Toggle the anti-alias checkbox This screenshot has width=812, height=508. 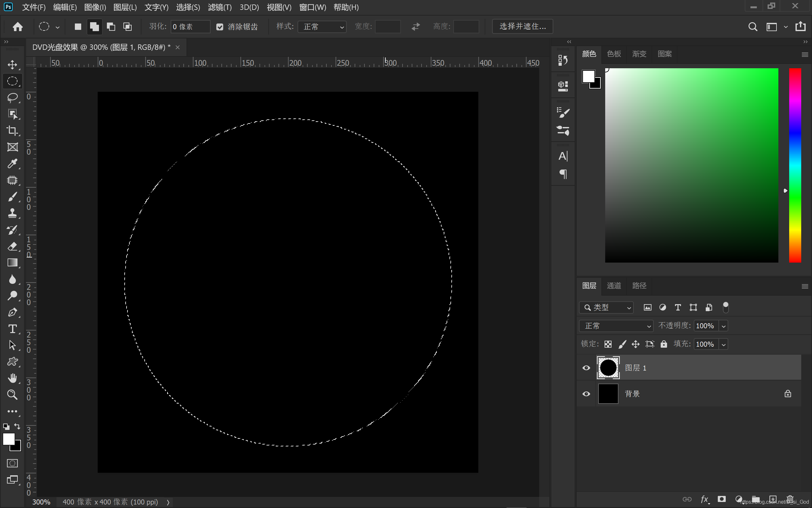pyautogui.click(x=220, y=27)
